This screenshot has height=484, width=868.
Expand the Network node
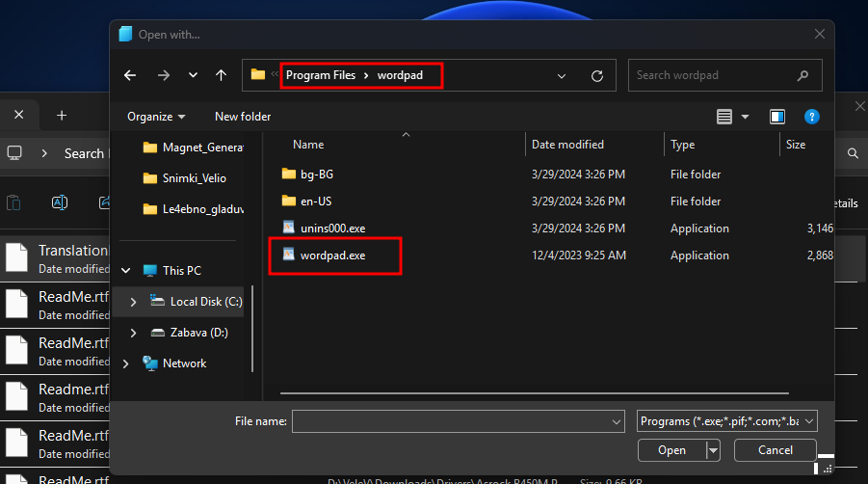[125, 363]
